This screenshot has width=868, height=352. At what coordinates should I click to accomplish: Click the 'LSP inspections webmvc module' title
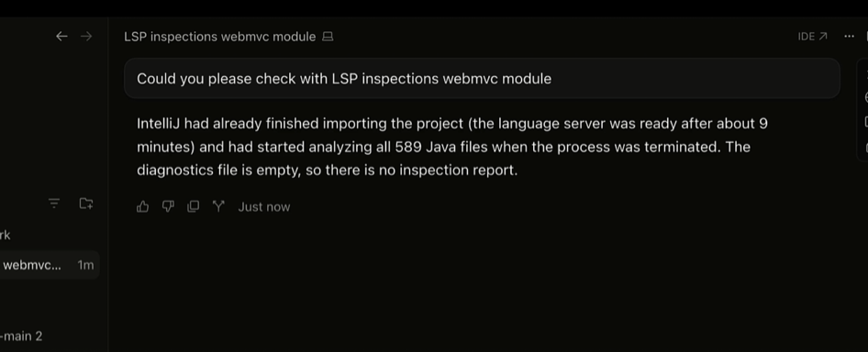tap(220, 37)
